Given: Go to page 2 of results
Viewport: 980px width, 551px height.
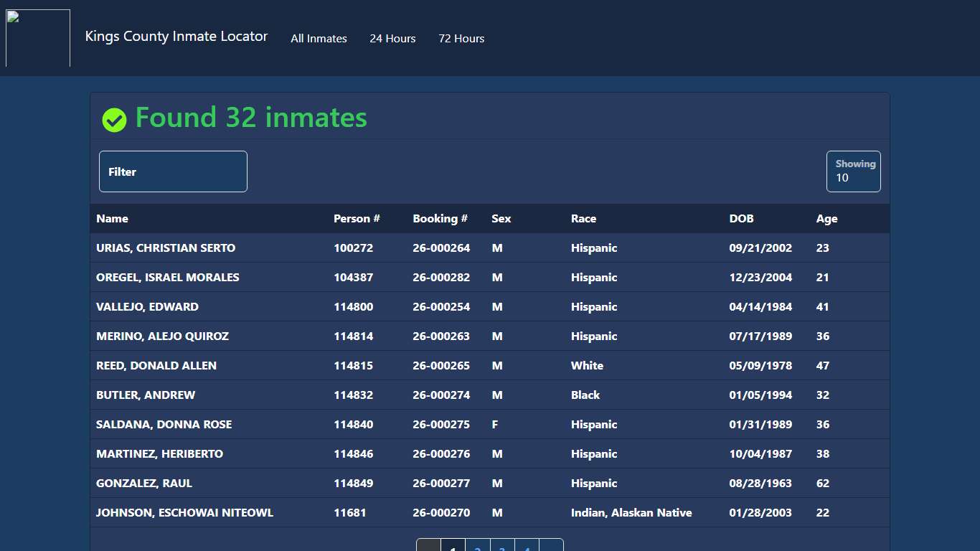Looking at the screenshot, I should click(477, 547).
